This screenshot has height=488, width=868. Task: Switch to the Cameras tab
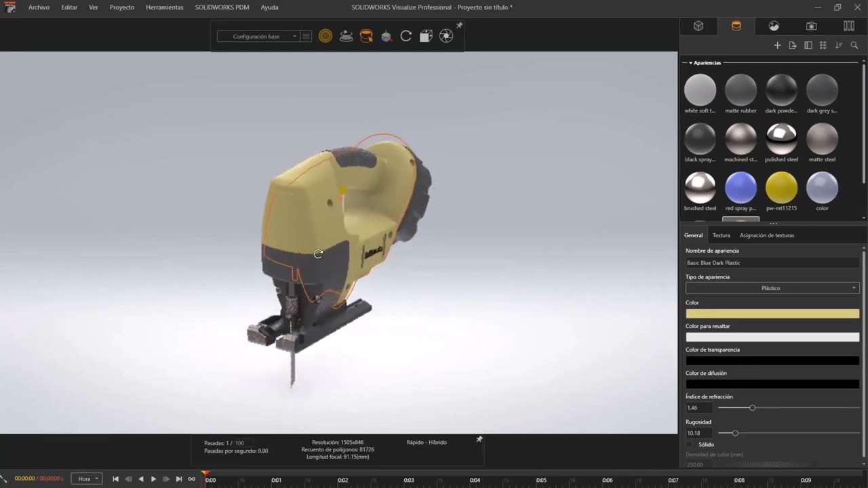[x=811, y=26]
